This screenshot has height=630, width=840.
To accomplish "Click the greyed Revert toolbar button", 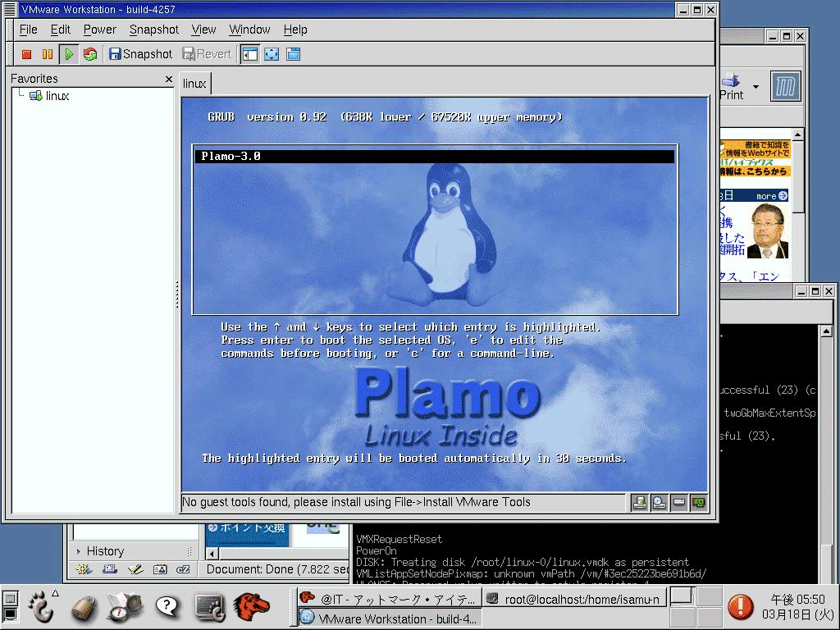I will (207, 54).
